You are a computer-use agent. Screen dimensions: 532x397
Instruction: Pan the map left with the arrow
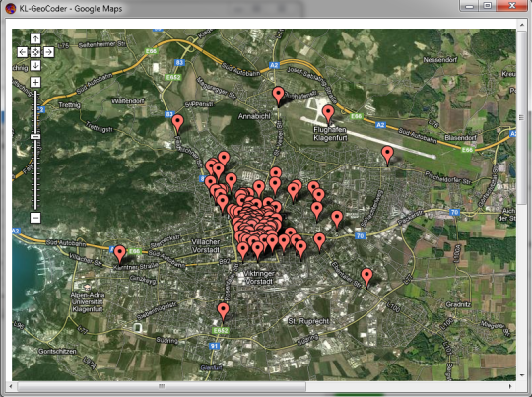[23, 52]
